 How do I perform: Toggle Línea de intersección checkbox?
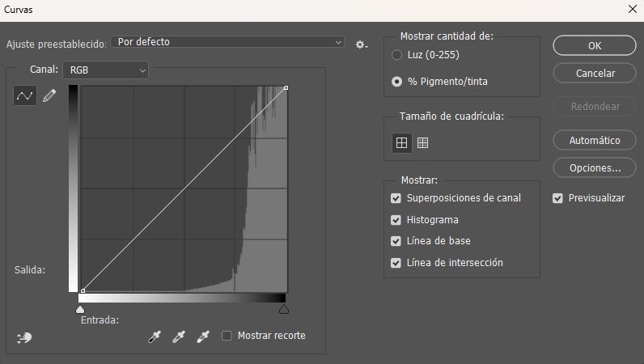pos(396,263)
